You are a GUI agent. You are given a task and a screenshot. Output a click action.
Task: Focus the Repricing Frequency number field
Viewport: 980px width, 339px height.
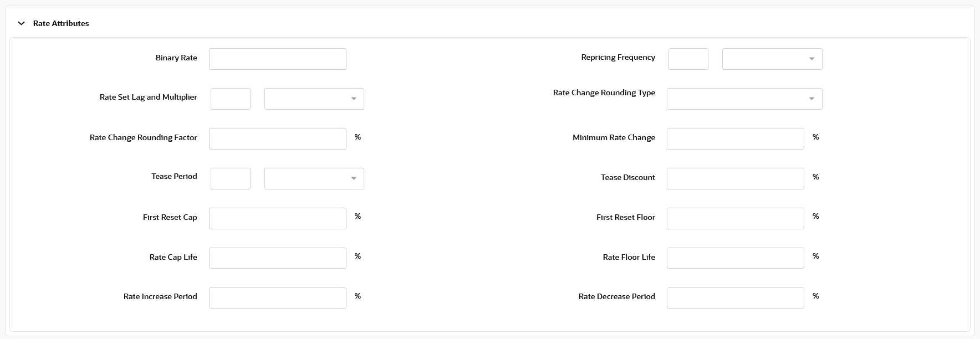coord(688,59)
